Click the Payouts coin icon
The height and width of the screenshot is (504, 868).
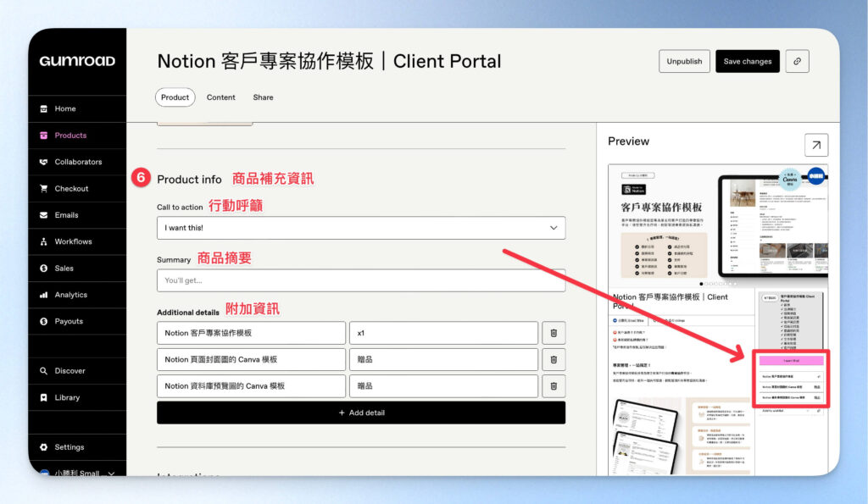point(44,321)
